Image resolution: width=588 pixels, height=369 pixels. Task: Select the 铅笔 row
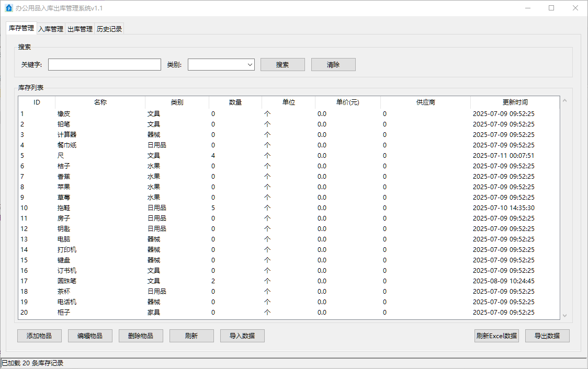(x=289, y=124)
